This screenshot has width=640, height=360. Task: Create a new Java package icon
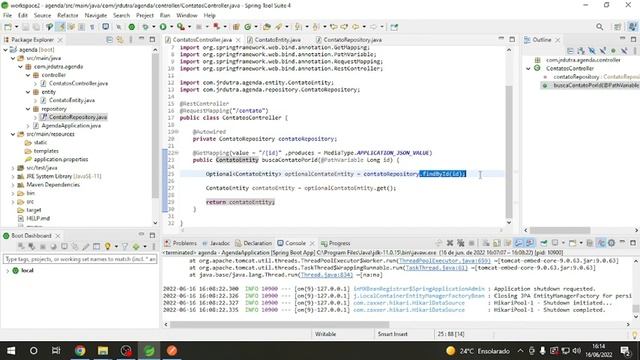236,27
